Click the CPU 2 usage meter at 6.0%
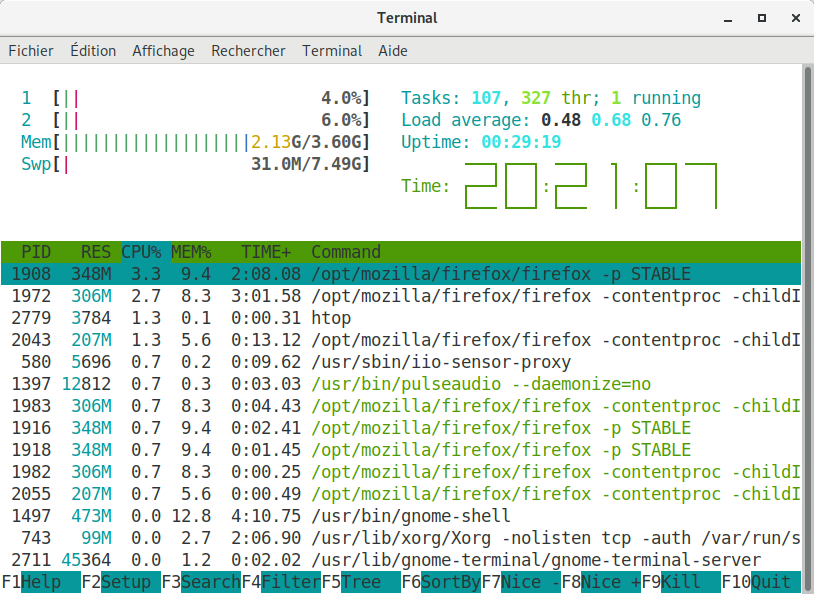The height and width of the screenshot is (594, 814). 195,120
